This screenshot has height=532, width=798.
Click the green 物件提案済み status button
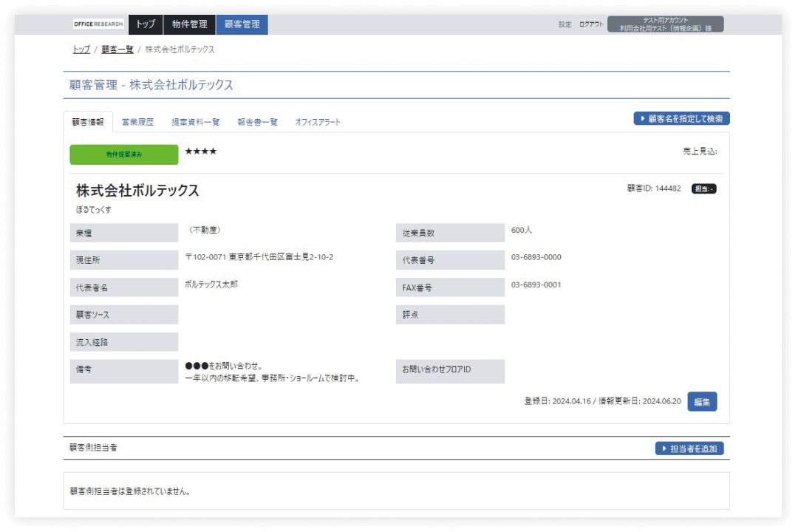(x=124, y=154)
